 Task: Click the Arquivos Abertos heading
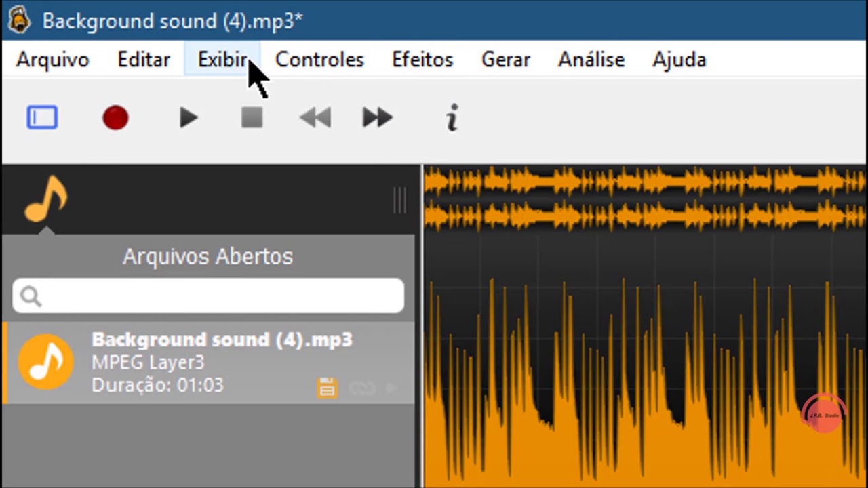click(x=208, y=257)
